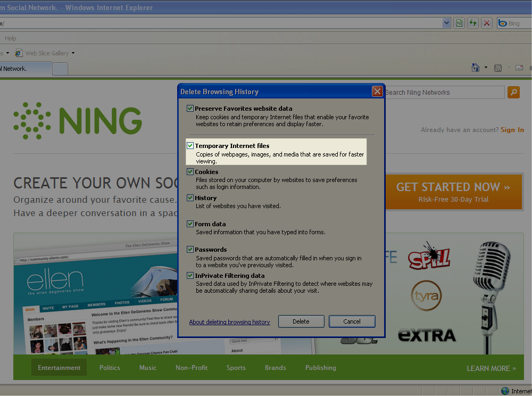Screen dimensions: 532x396
Task: Click the Sign In link
Action: tap(512, 130)
